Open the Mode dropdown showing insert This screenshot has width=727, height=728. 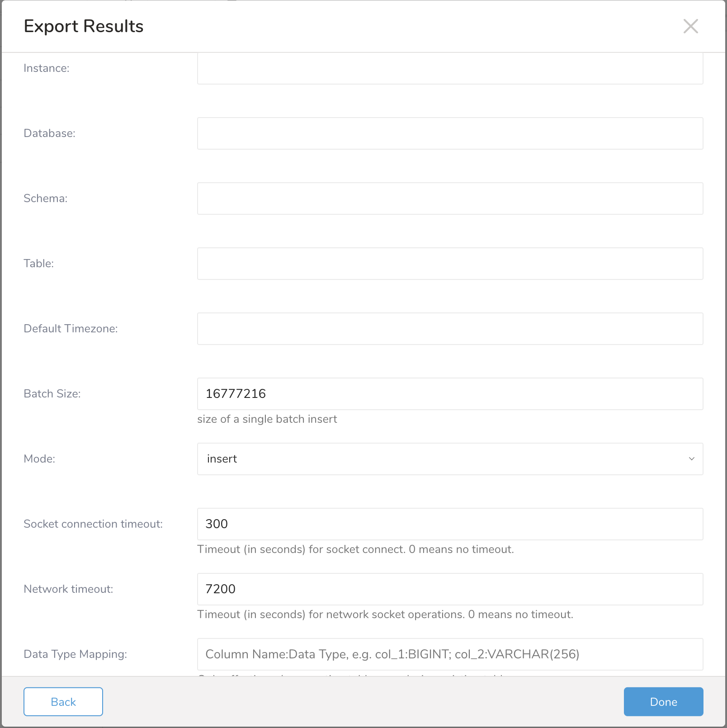(x=450, y=459)
